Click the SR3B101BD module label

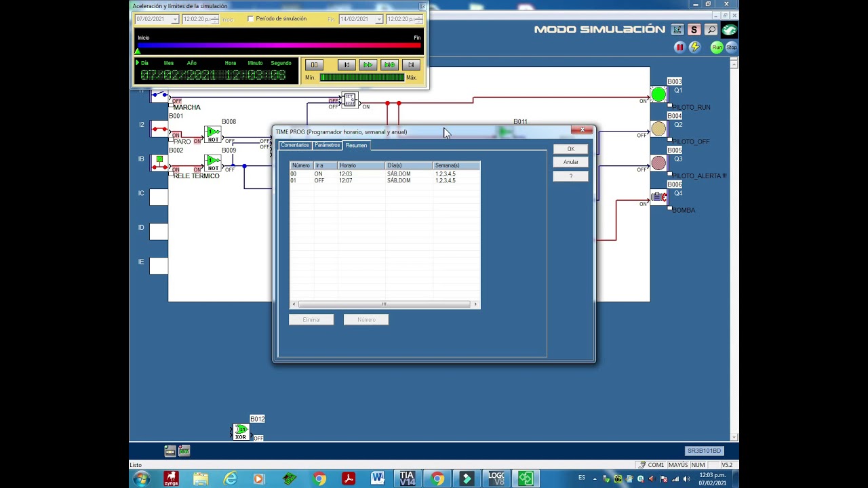click(704, 451)
